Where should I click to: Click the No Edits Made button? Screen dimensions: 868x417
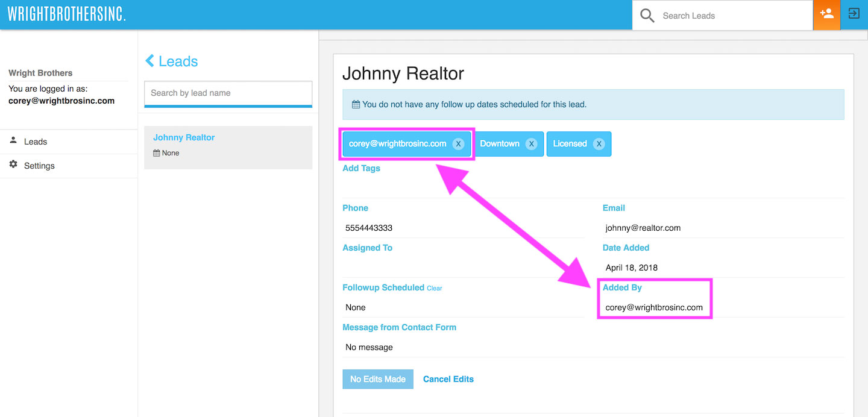point(378,379)
